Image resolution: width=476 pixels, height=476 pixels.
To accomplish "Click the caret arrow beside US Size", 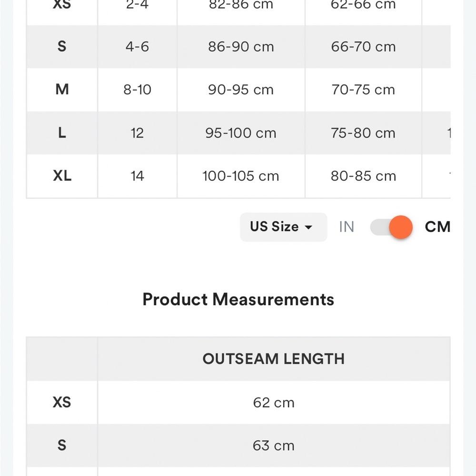I will click(x=308, y=228).
